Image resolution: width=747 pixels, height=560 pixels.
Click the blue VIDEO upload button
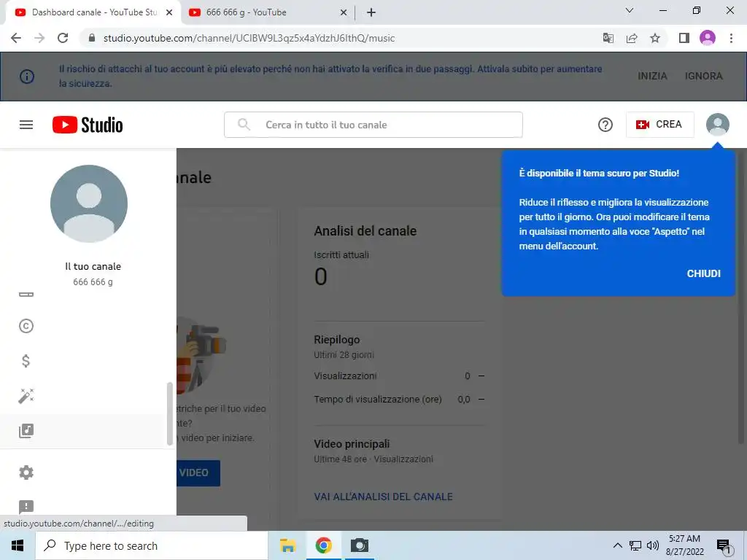[x=198, y=472]
